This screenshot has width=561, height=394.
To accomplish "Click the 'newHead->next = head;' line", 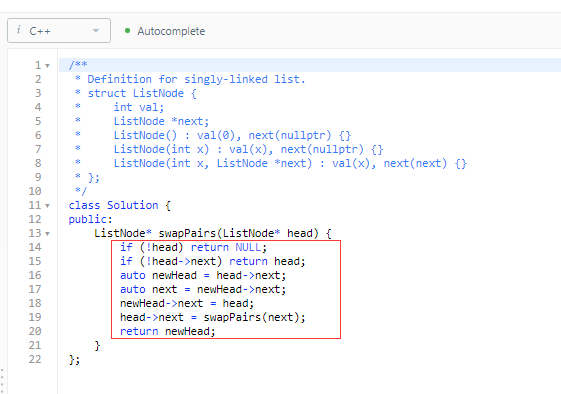I will 187,303.
